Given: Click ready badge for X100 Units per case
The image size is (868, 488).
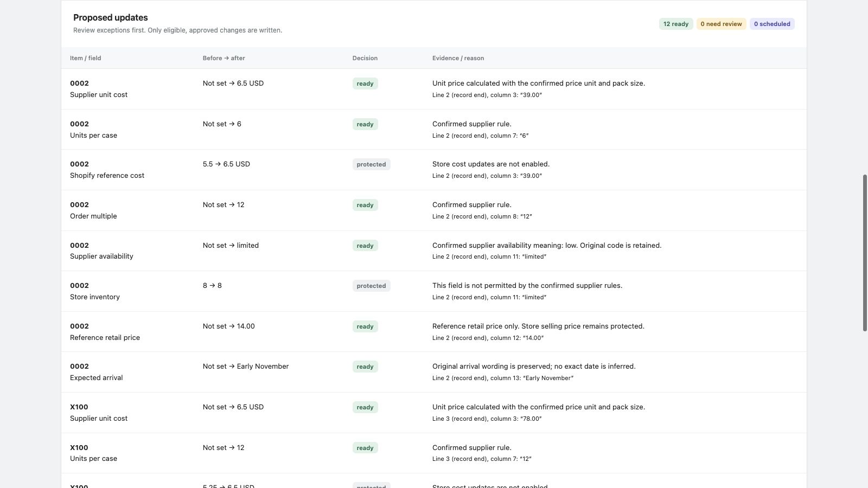Looking at the screenshot, I should point(365,448).
